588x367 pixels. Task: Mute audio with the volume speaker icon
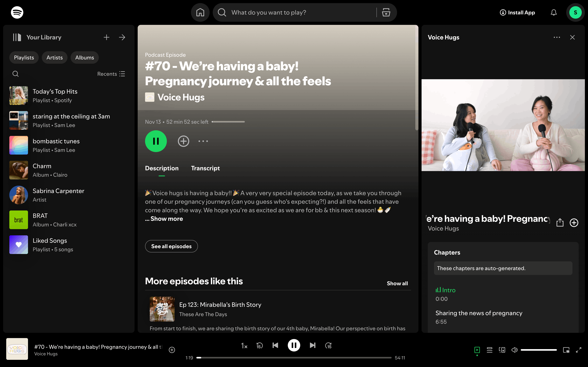pos(514,350)
